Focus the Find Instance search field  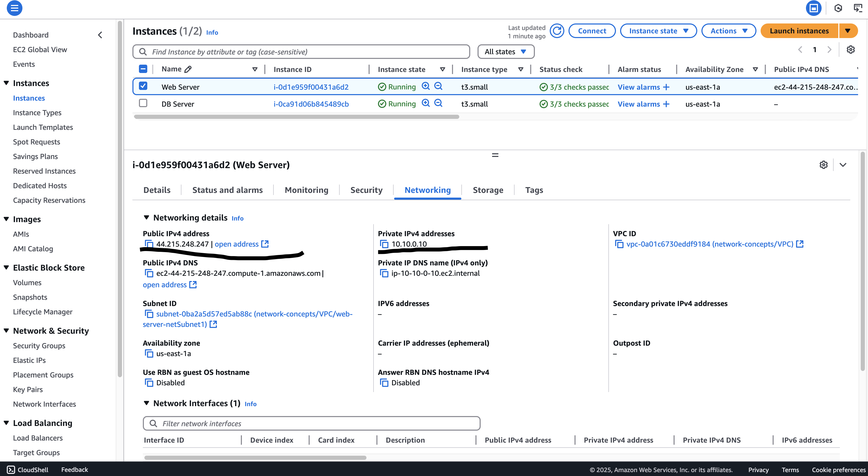[301, 52]
